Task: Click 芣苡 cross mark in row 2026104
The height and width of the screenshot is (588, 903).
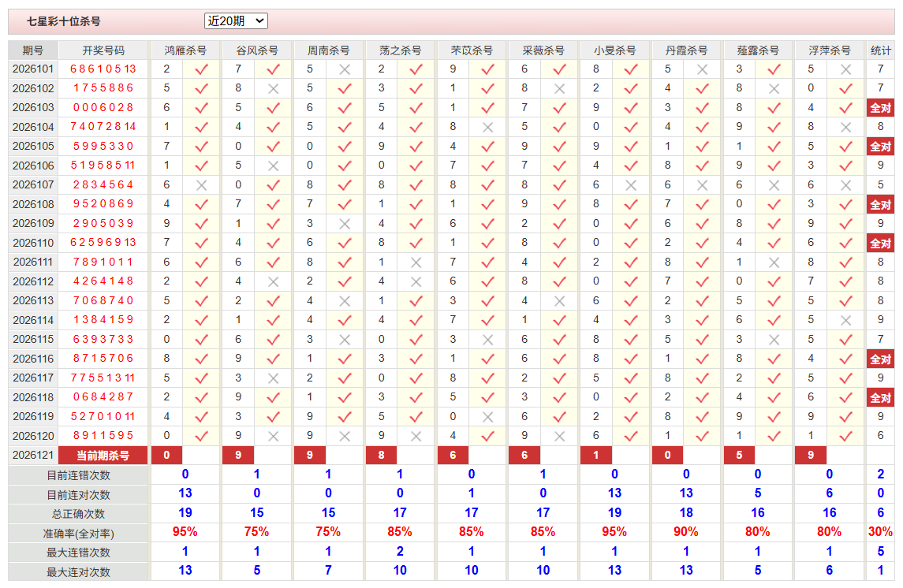Action: tap(488, 127)
